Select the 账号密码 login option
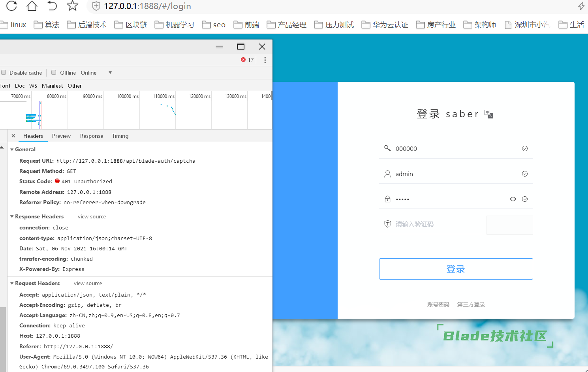The height and width of the screenshot is (372, 588). [438, 304]
